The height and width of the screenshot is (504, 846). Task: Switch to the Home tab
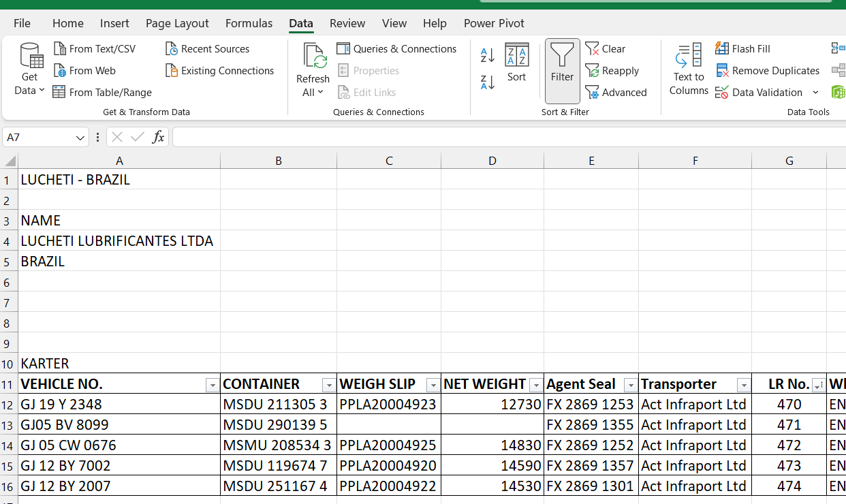[68, 23]
